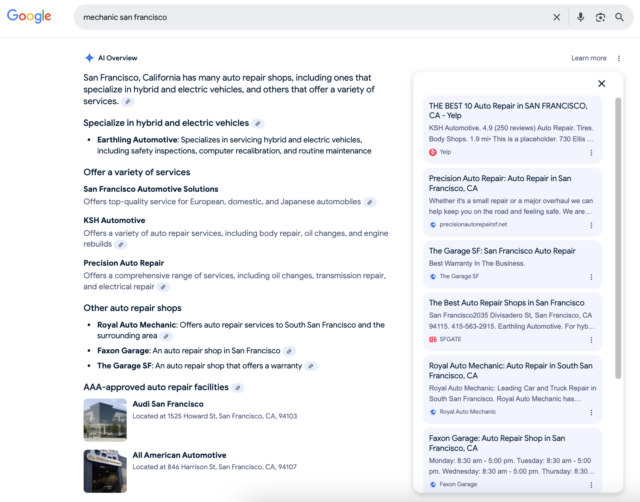
Task: Click link icon next to Faxon Garage
Action: coord(290,351)
